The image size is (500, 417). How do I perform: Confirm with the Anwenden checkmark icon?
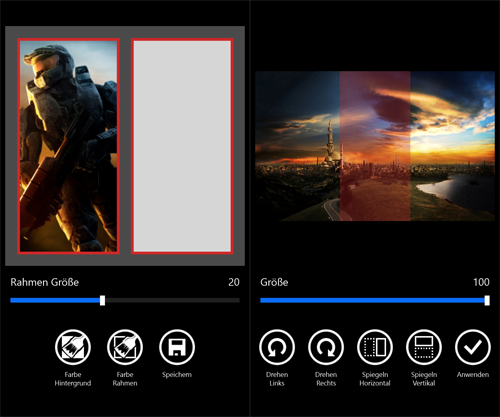pos(473,347)
